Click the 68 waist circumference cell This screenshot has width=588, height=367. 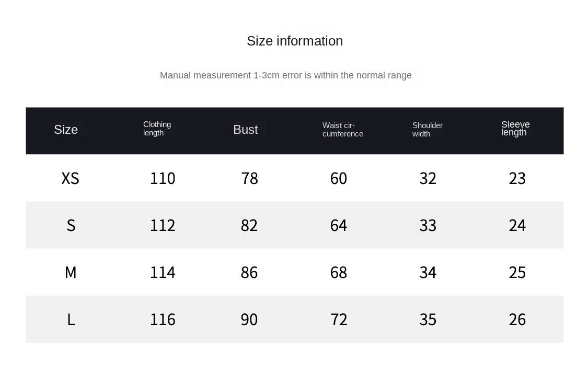(x=339, y=272)
